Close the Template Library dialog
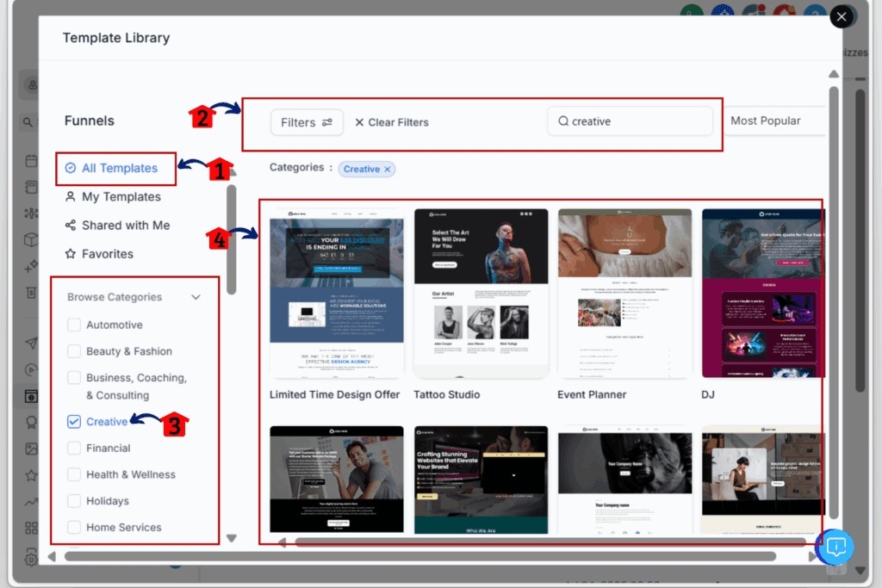 coord(842,17)
